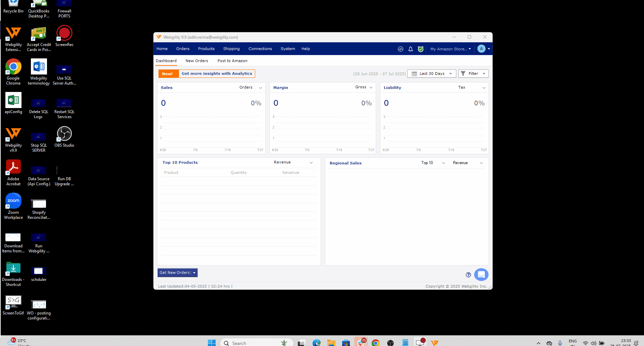Open the Filter dropdown

pyautogui.click(x=473, y=73)
